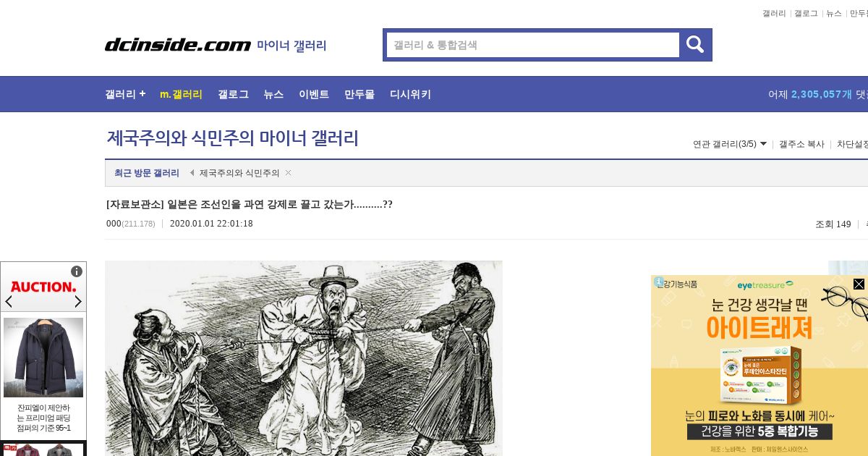Close the eyetreasure advertisement

(859, 284)
